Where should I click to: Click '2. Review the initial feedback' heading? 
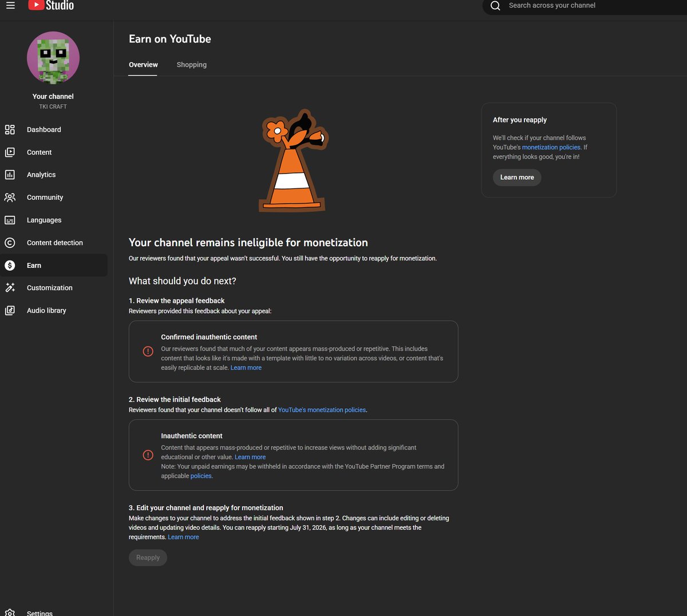pos(175,400)
